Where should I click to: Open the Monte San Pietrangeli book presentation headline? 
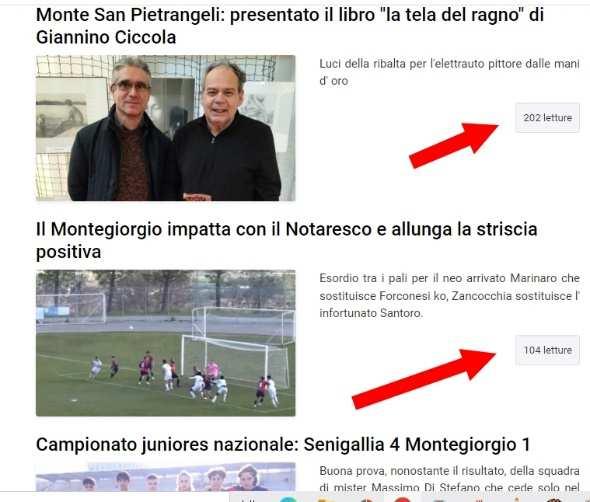290,26
